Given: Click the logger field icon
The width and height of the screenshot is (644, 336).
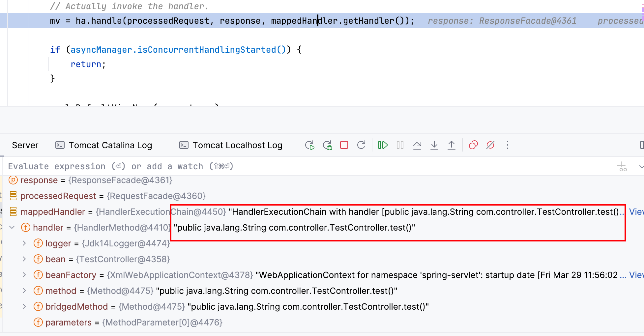Looking at the screenshot, I should tap(38, 243).
